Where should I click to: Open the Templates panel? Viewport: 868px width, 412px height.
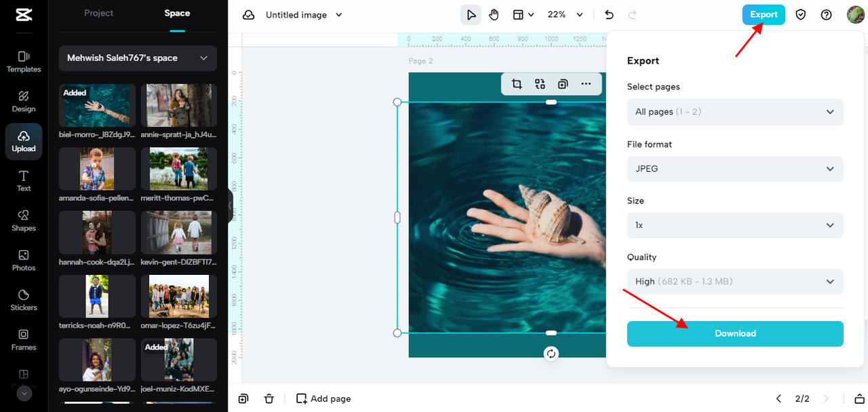[24, 62]
